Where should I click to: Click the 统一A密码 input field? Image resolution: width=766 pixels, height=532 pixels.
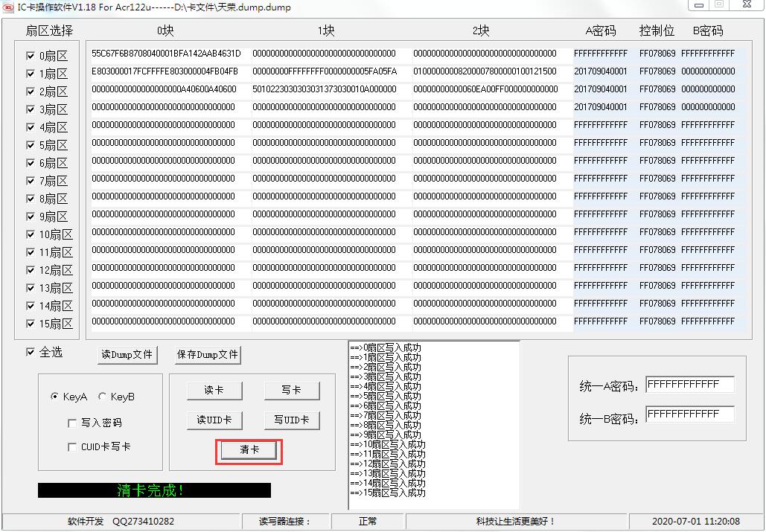689,384
